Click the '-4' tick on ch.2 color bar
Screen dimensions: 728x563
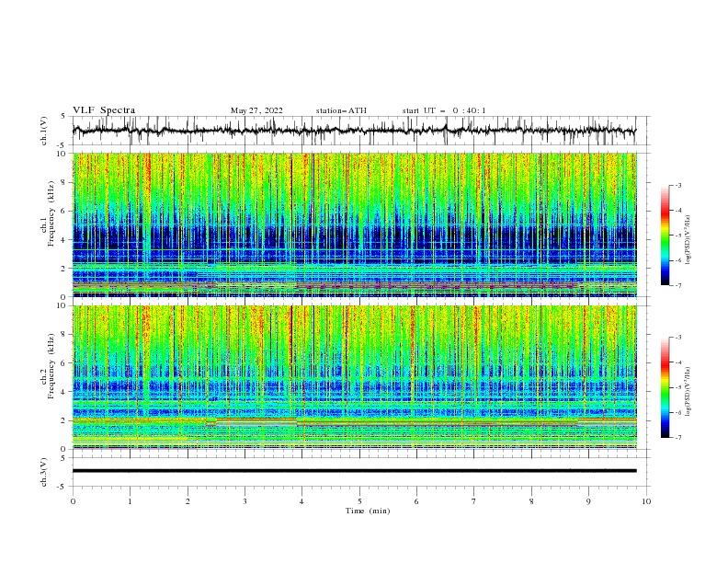tap(678, 362)
